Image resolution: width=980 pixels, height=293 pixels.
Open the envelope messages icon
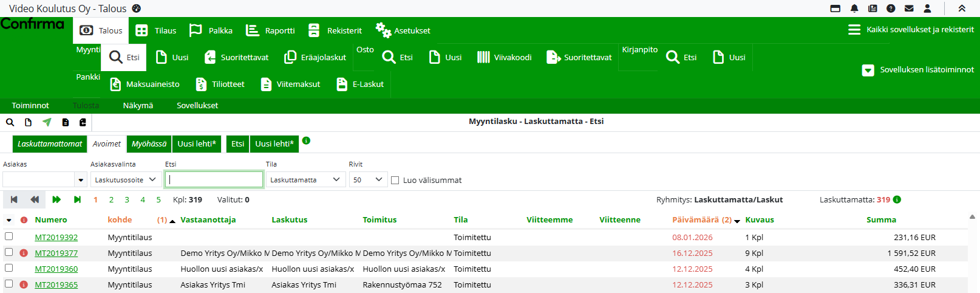click(x=909, y=9)
